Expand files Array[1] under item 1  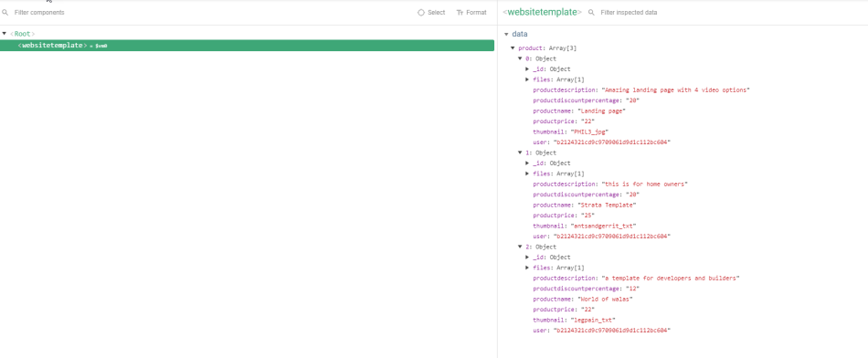pos(527,174)
